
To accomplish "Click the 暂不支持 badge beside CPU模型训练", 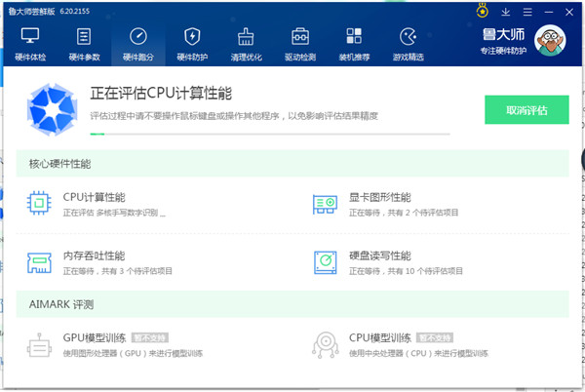I will (x=435, y=337).
